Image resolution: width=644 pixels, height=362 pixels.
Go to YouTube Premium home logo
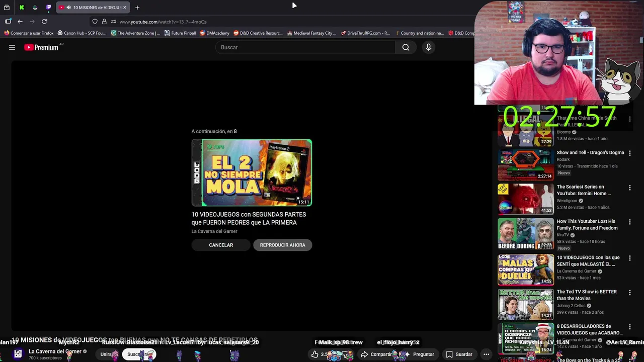pos(41,47)
